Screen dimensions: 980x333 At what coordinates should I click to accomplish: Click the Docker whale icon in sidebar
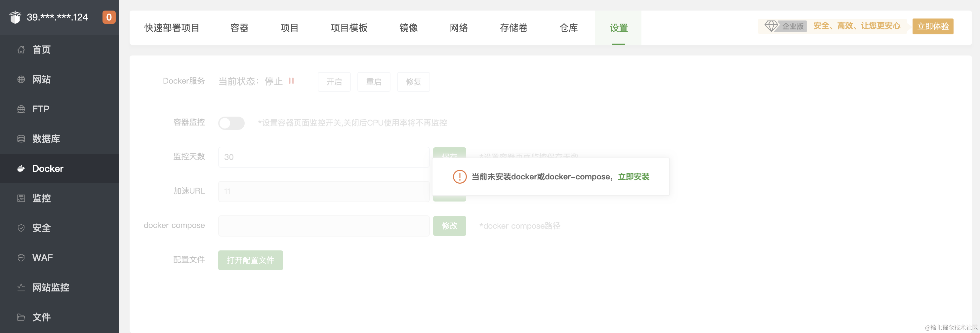(x=21, y=168)
